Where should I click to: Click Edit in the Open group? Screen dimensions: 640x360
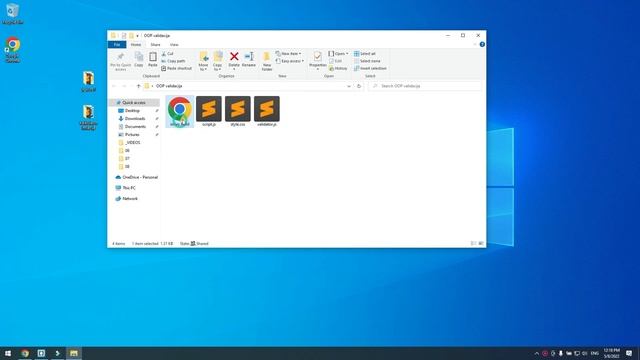click(x=336, y=61)
